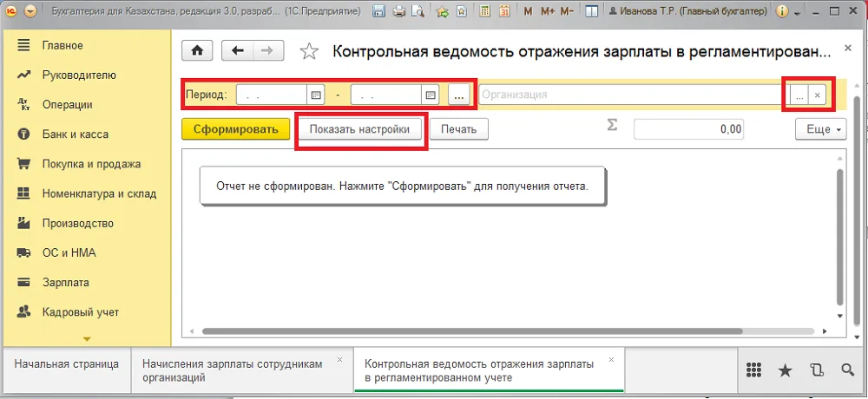Open the period selection ellipsis button

tap(459, 95)
